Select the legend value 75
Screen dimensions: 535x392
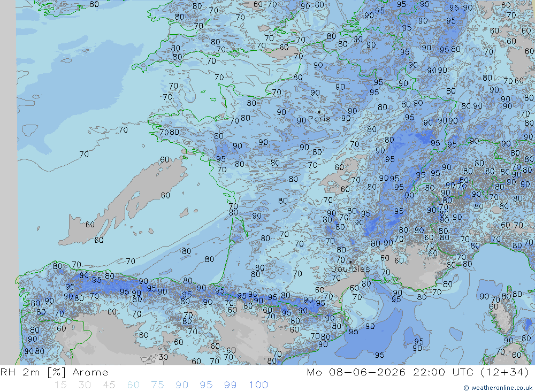(x=158, y=385)
